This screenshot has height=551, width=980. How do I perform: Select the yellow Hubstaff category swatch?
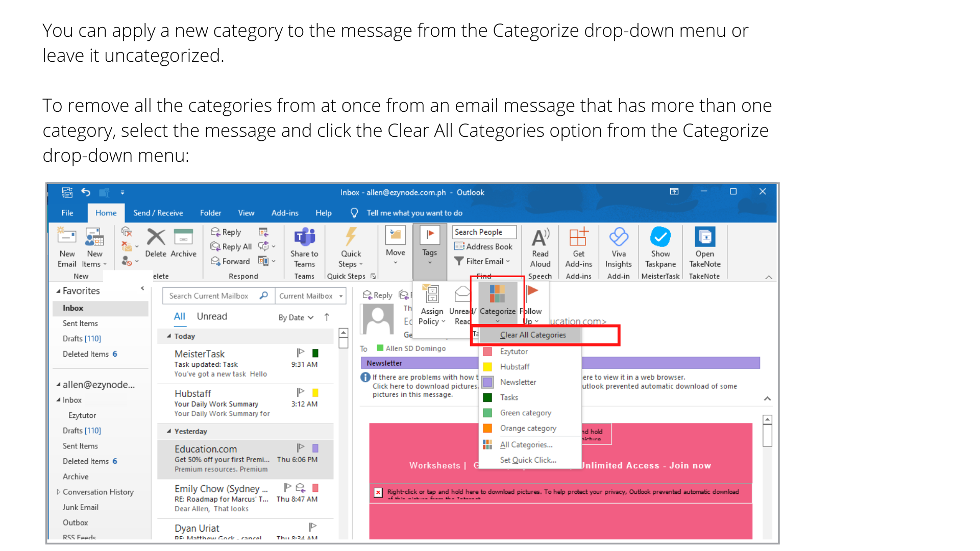(487, 367)
